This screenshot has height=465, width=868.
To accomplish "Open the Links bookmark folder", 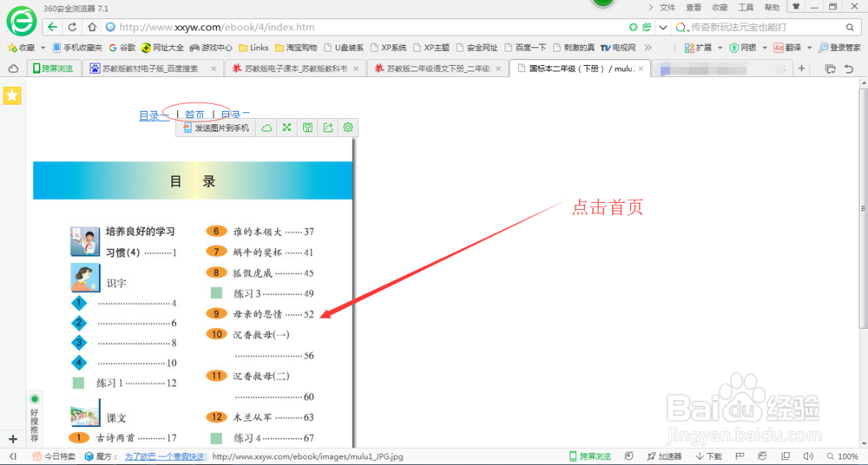I will (x=253, y=49).
